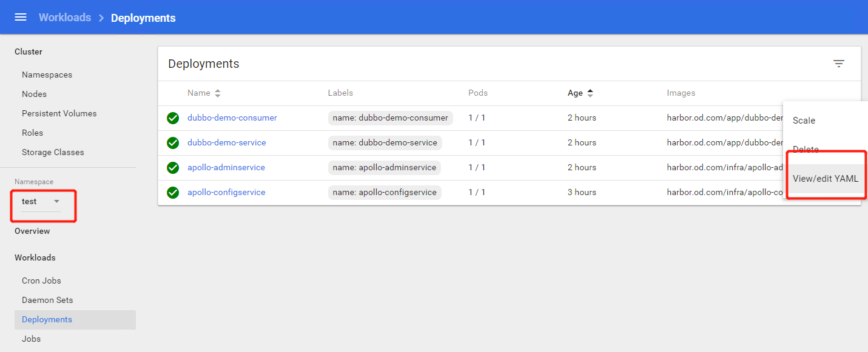868x352 pixels.
Task: Click green status icon for dubbo-demo-service
Action: tap(173, 143)
